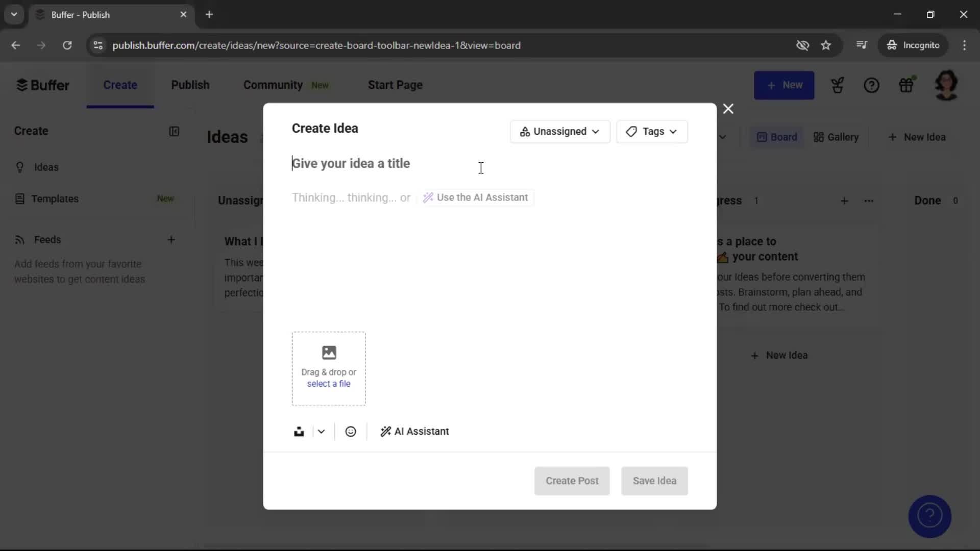The width and height of the screenshot is (980, 551).
Task: Switch to the Publish tab
Action: pos(190,85)
